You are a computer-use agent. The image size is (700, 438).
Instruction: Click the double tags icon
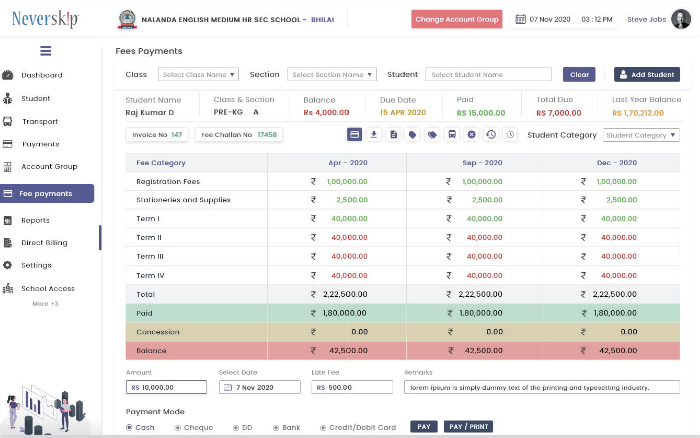(432, 134)
